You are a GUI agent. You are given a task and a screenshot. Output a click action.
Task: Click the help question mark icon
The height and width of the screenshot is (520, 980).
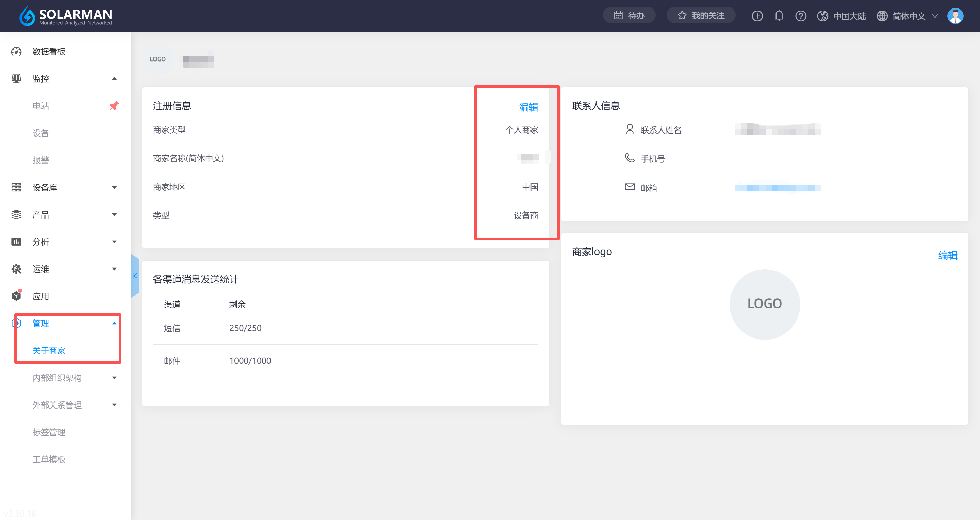800,16
